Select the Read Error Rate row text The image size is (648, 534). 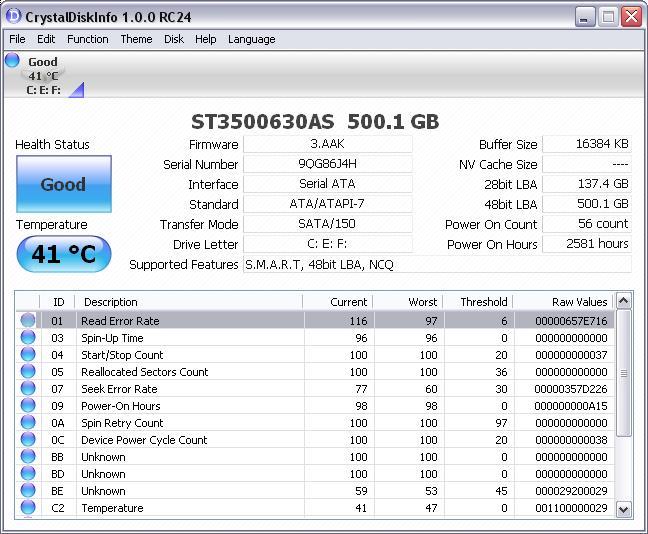120,321
